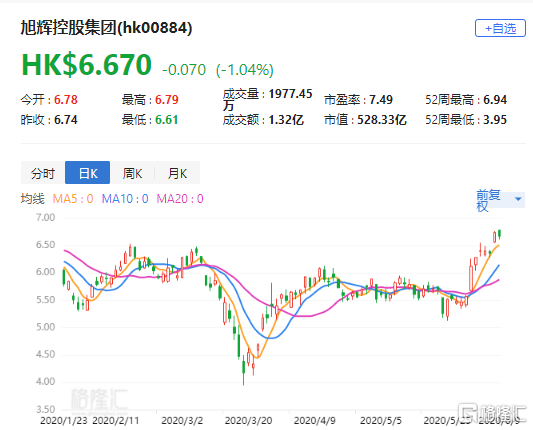Click the 2020/4/9 date axis label
The image size is (533, 430).
pyautogui.click(x=314, y=420)
